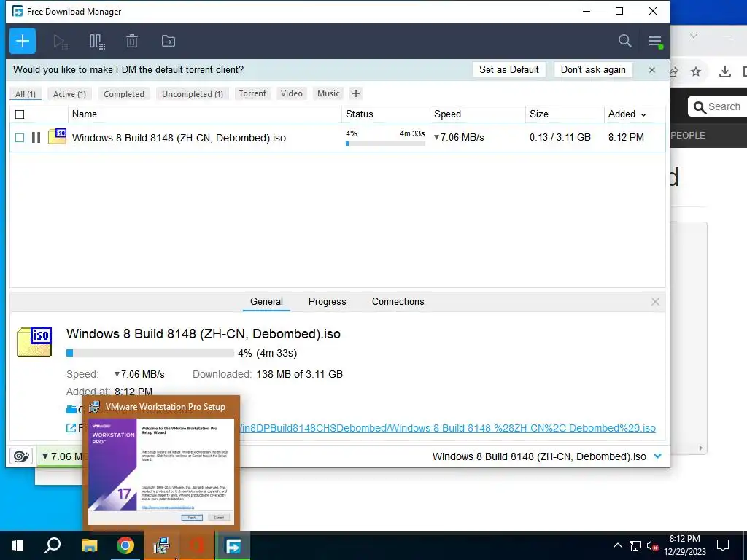
Task: Open Windows notification center
Action: tap(723, 545)
